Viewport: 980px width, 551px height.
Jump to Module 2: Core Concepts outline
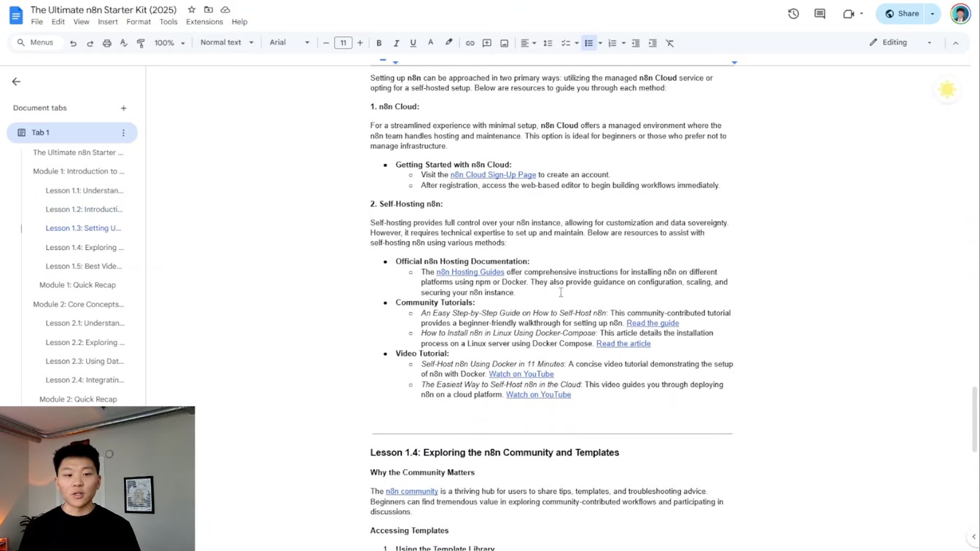pos(78,304)
